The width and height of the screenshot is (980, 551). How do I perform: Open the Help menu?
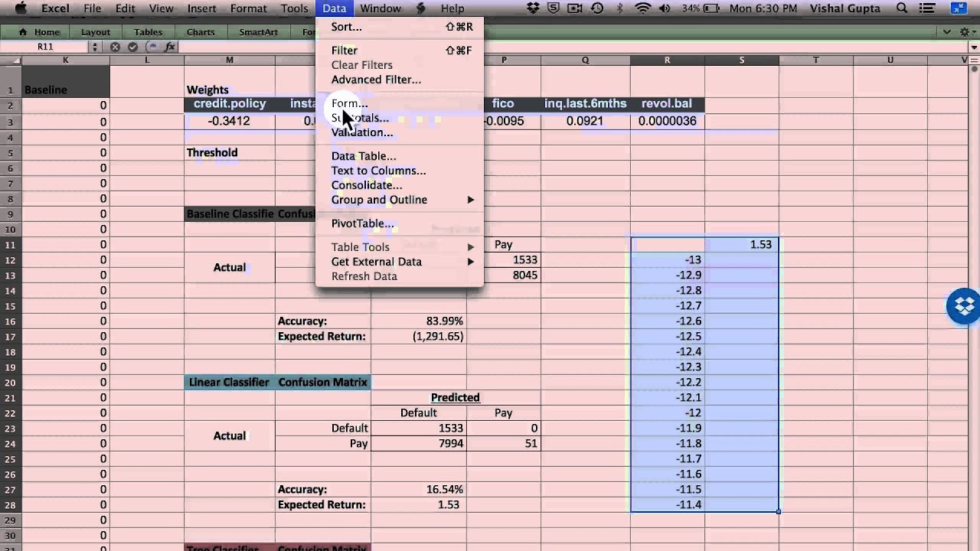[x=452, y=8]
